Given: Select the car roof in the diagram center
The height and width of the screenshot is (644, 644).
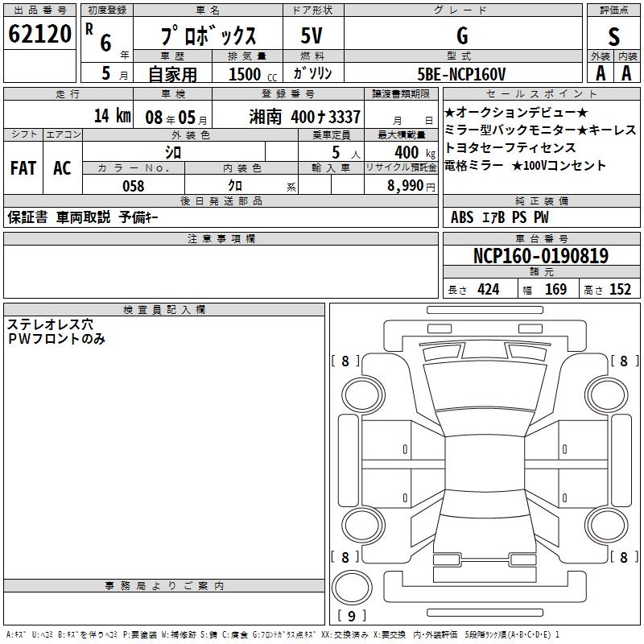Looking at the screenshot, I should click(x=486, y=464).
